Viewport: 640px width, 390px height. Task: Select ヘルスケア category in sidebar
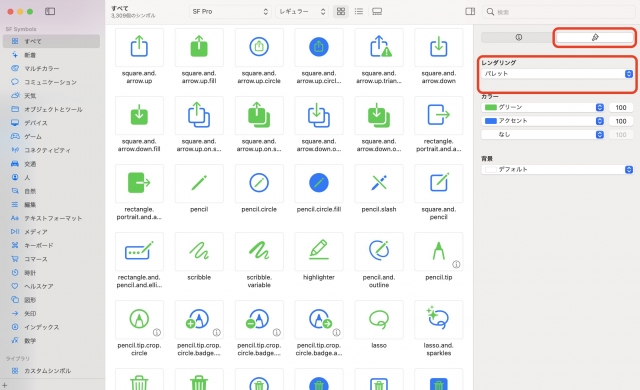(x=51, y=286)
